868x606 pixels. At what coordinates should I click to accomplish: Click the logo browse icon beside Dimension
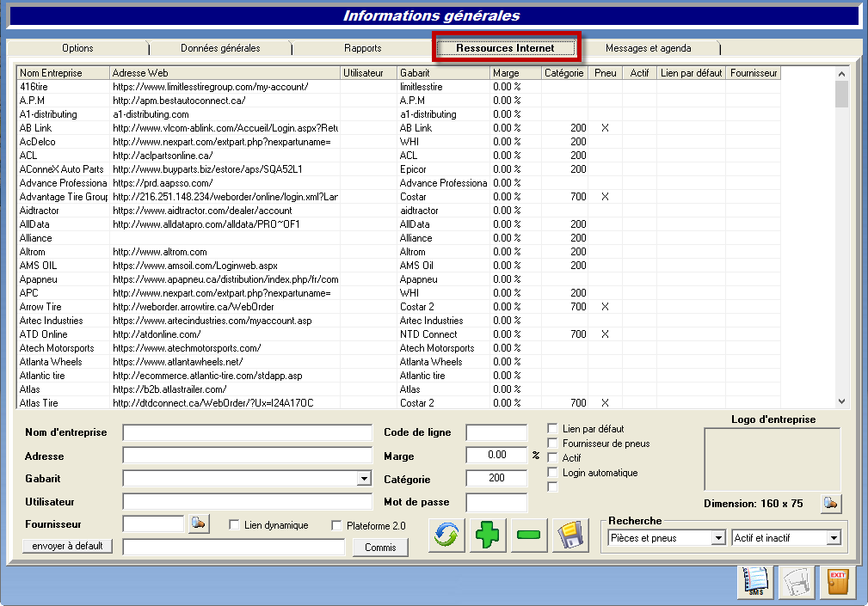pyautogui.click(x=831, y=503)
